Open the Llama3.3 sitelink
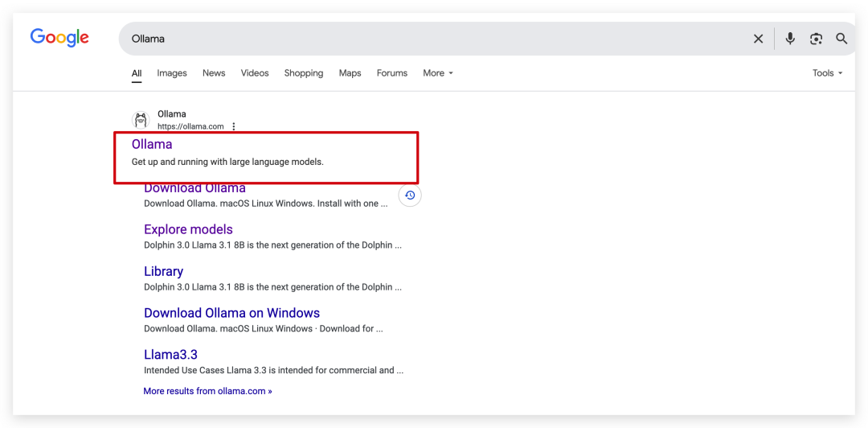The height and width of the screenshot is (428, 868). [170, 354]
